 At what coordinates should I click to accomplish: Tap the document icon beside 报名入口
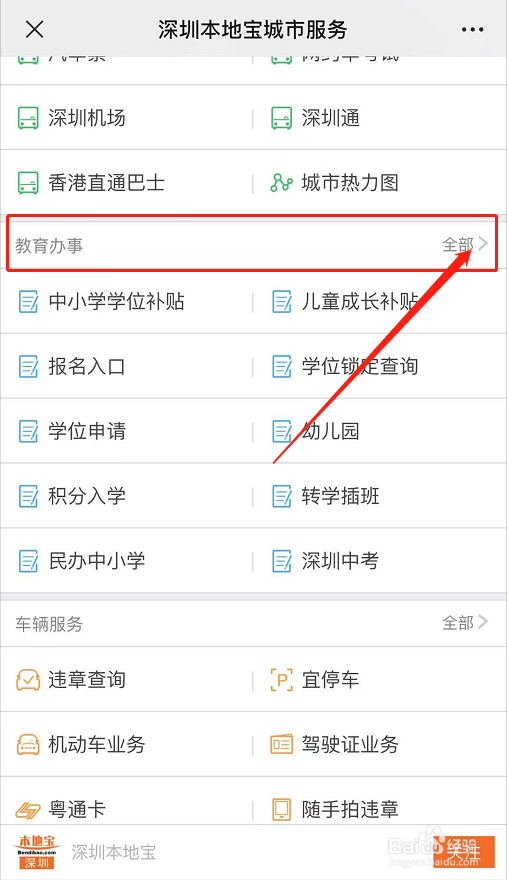pyautogui.click(x=28, y=366)
